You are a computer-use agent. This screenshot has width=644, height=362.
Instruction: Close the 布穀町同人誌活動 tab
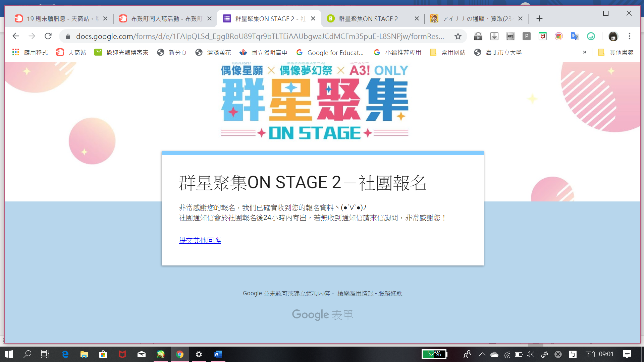pos(210,19)
